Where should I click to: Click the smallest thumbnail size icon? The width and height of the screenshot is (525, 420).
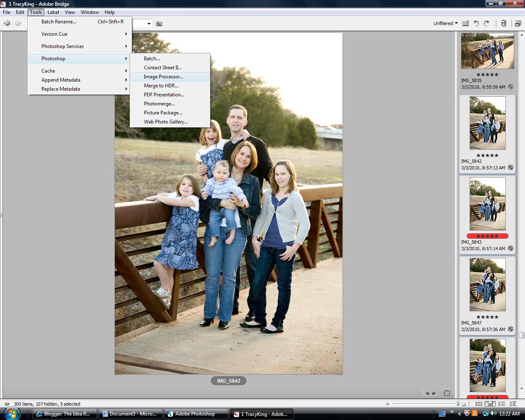[x=388, y=404]
